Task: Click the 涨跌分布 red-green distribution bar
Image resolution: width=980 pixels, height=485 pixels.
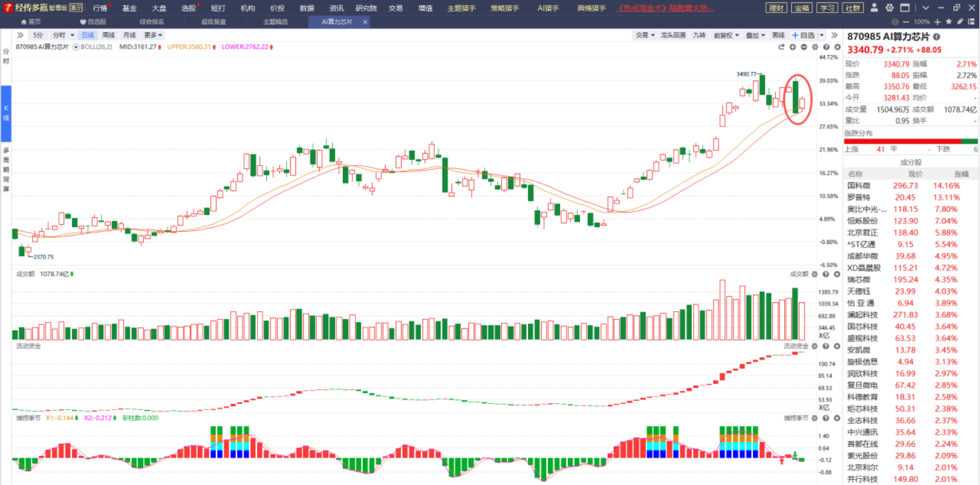Action: [x=911, y=141]
